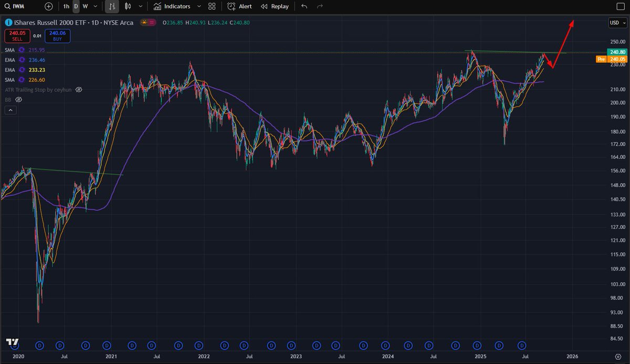630x364 pixels.
Task: Click the latest dividend marker near Jul 2025
Action: (522, 345)
